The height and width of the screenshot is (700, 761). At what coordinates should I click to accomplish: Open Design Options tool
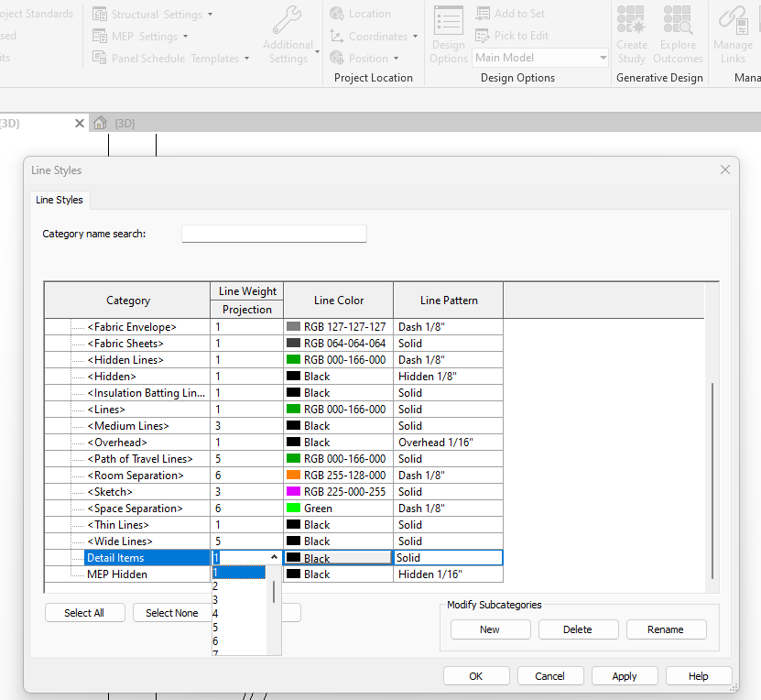449,35
